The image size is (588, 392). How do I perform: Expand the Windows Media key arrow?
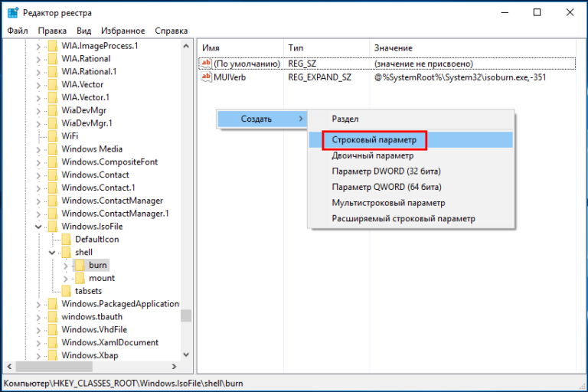click(38, 149)
